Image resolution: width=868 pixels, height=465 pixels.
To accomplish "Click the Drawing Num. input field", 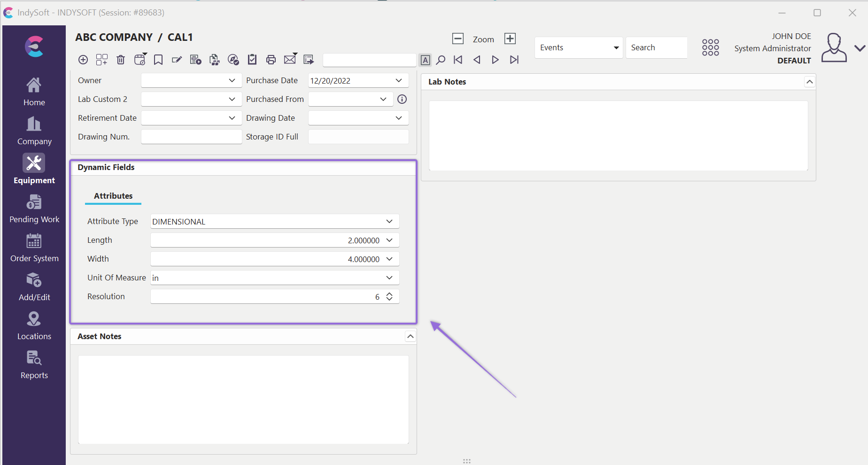I will [x=191, y=137].
